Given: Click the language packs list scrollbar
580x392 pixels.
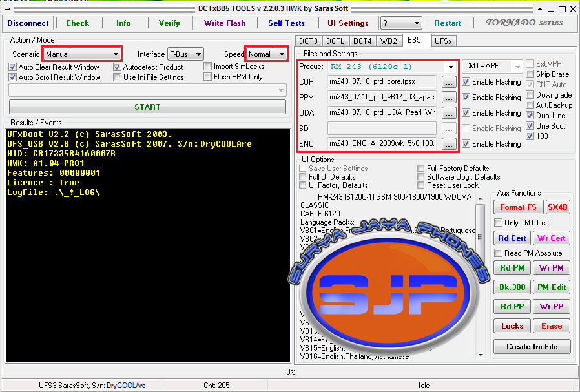Looking at the screenshot, I should (x=481, y=277).
